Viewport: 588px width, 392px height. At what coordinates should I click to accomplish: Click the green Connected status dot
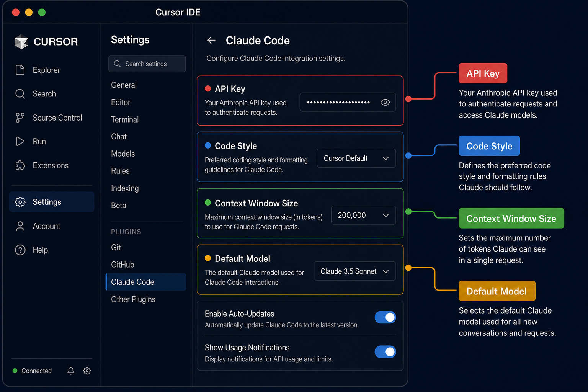(15, 371)
